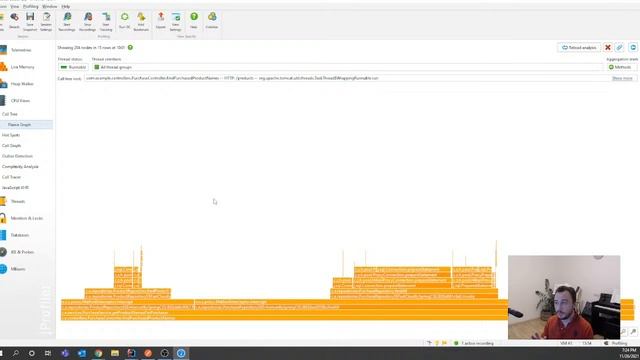
Task: Click the red X remove analysis icon
Action: point(608,48)
